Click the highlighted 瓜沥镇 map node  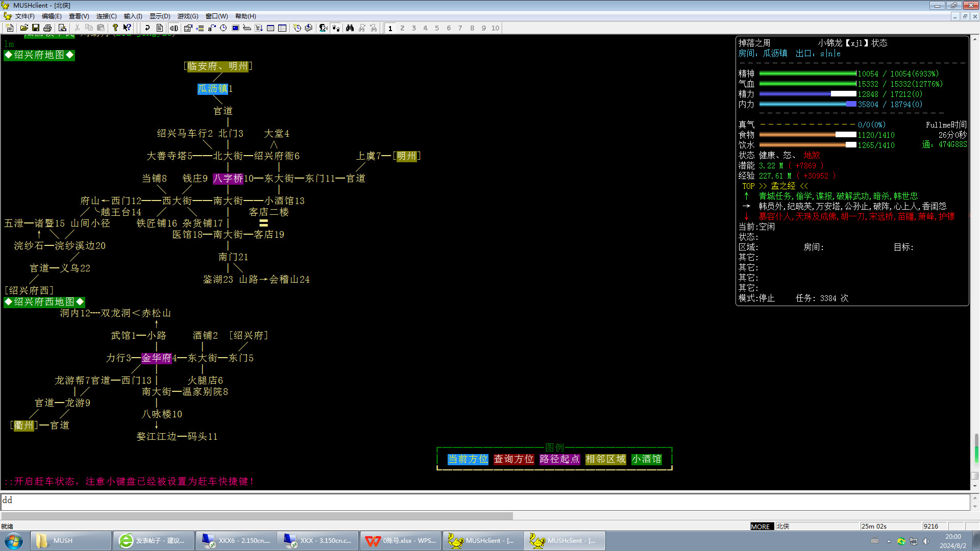pyautogui.click(x=213, y=89)
